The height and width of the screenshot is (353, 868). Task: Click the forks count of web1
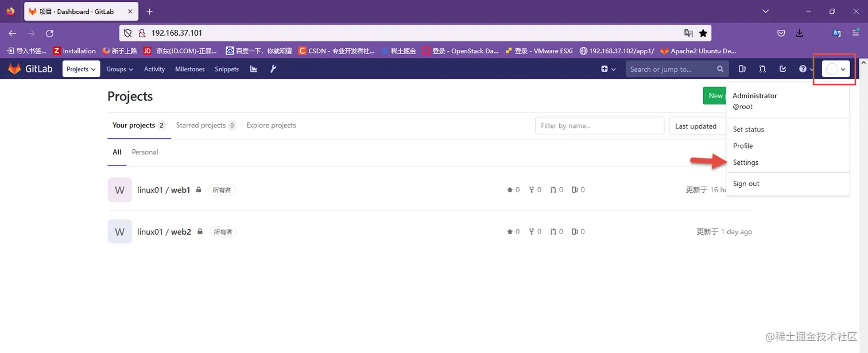tap(535, 190)
